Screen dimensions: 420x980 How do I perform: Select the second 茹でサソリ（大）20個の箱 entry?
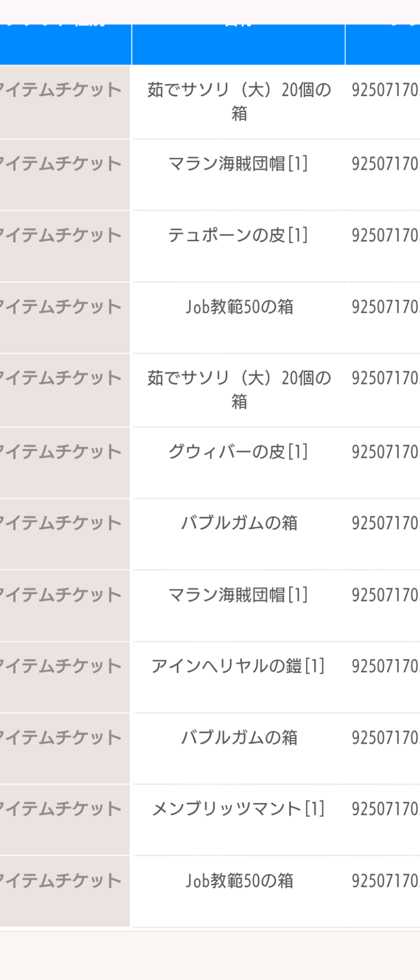[x=239, y=389]
